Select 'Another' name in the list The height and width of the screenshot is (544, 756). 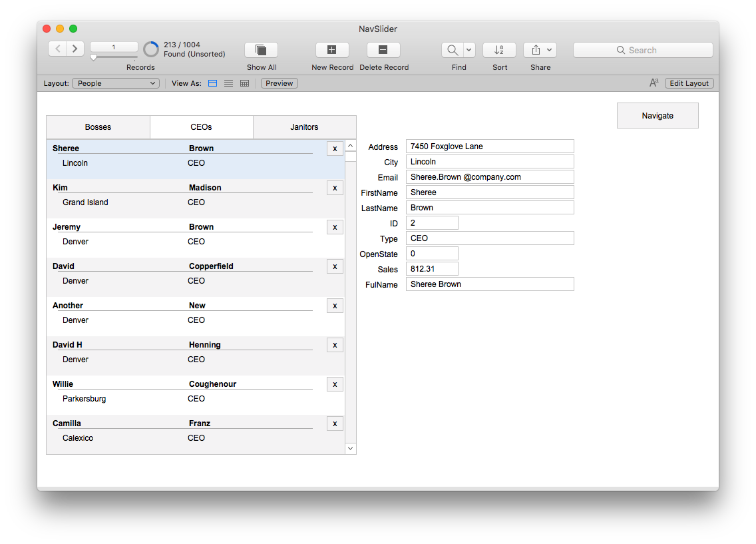point(68,306)
